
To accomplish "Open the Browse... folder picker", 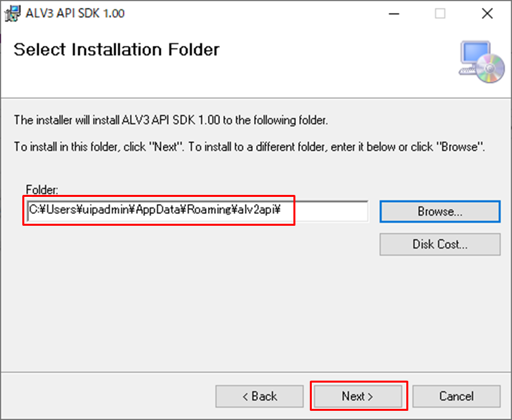I will (x=440, y=211).
